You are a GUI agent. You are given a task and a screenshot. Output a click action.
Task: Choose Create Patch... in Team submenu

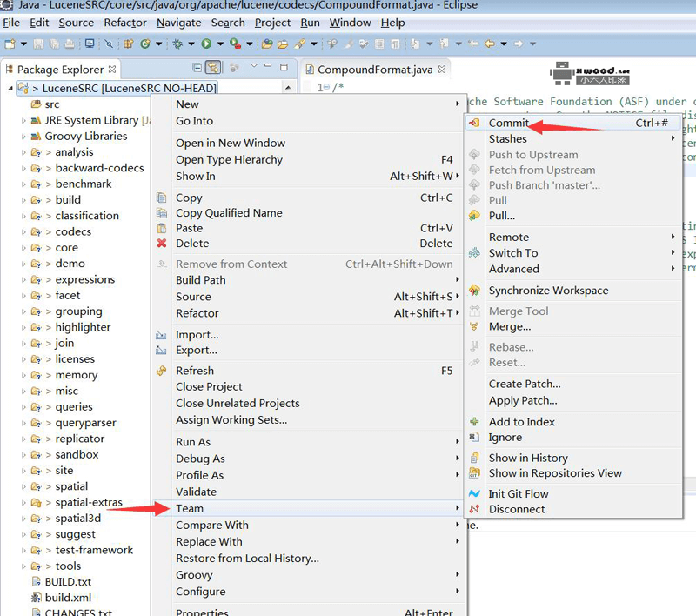(x=572, y=384)
